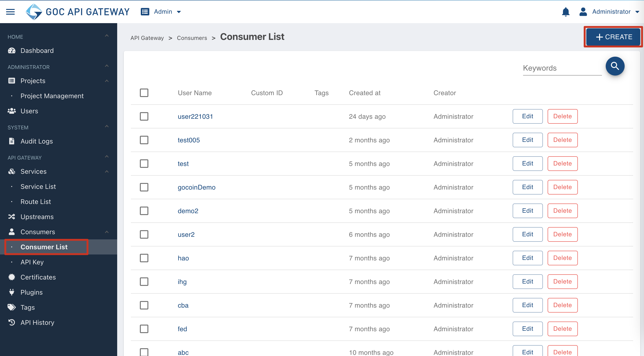The height and width of the screenshot is (356, 644).
Task: Check the box for hao
Action: tap(144, 258)
